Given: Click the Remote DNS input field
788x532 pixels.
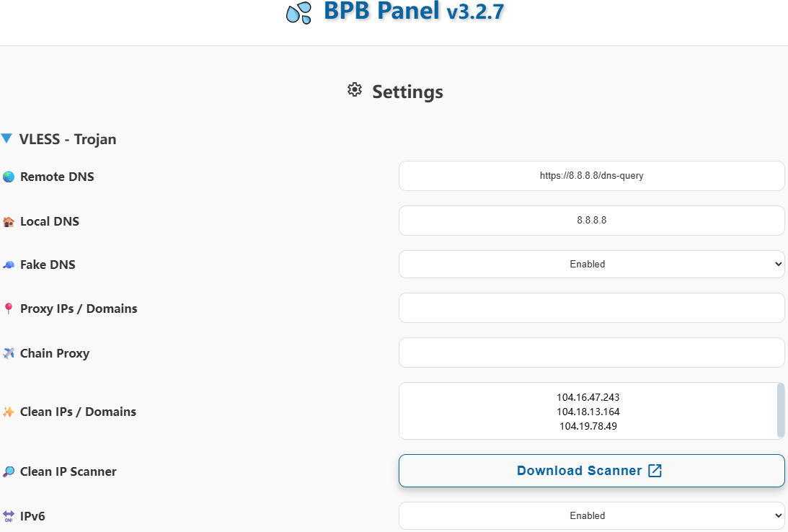Looking at the screenshot, I should (591, 176).
